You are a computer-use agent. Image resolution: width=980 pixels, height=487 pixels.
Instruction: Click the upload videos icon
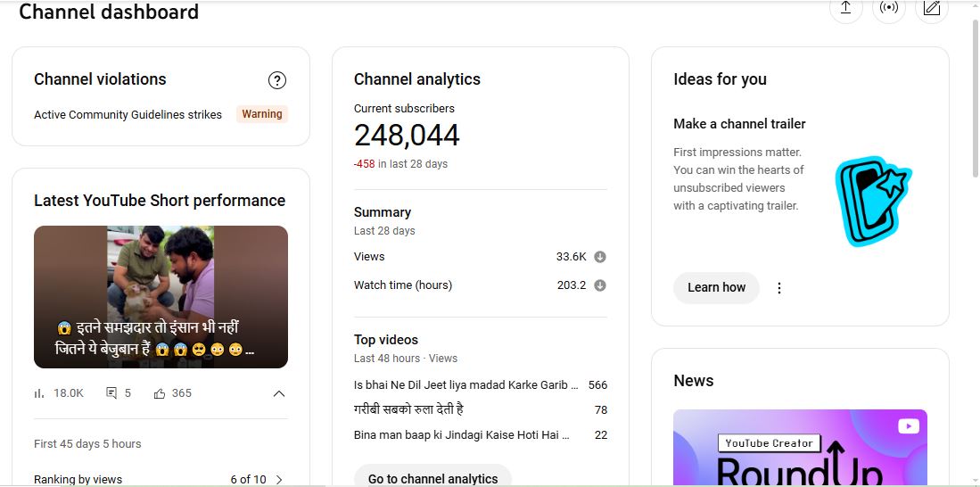coord(845,9)
